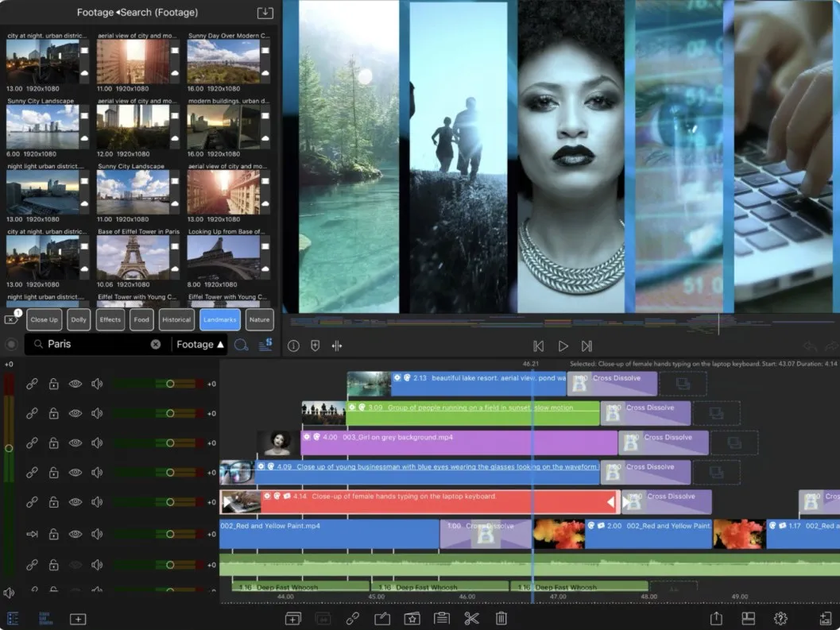The height and width of the screenshot is (630, 840).
Task: Click the import download icon above footage
Action: [265, 13]
